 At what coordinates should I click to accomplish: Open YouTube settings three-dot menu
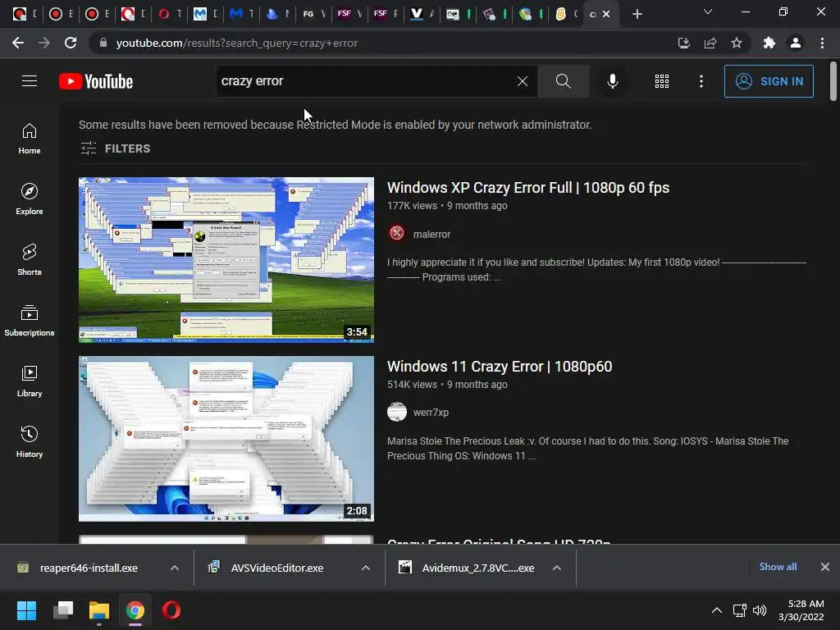click(x=701, y=81)
